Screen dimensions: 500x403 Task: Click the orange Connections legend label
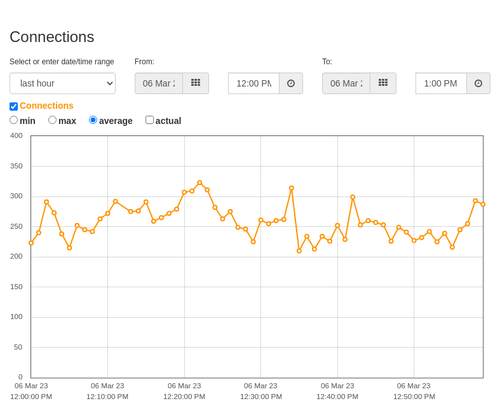click(x=46, y=106)
